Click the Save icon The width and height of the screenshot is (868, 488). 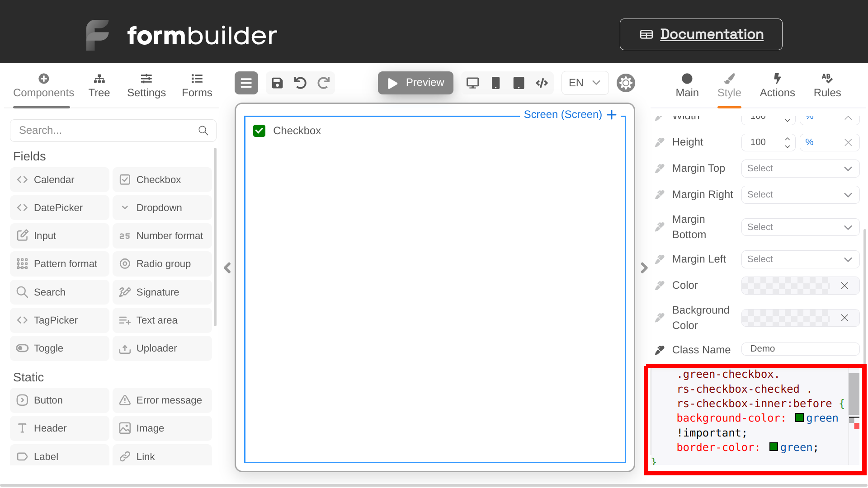point(277,82)
